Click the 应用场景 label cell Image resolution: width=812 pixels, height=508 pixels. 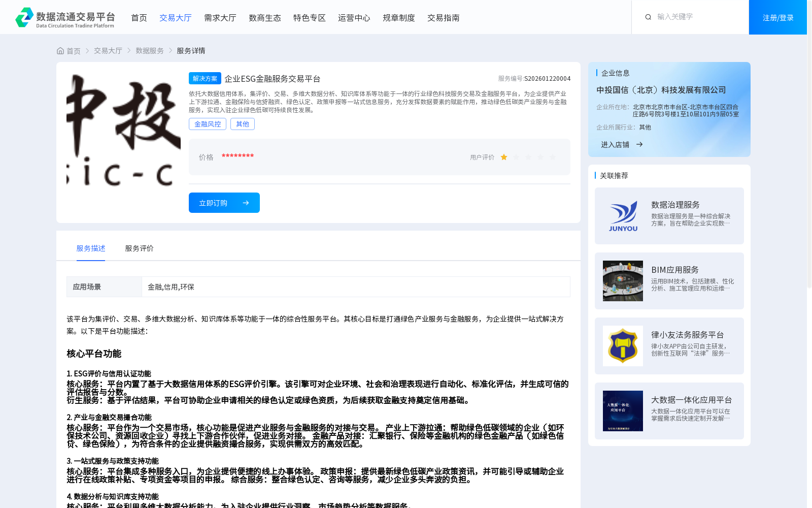pos(104,287)
